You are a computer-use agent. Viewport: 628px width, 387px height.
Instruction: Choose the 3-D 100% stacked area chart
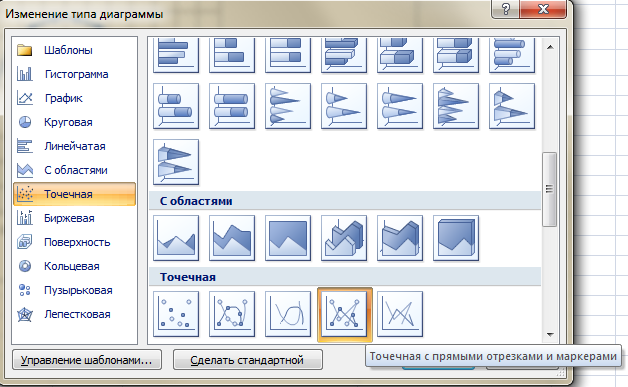[456, 238]
